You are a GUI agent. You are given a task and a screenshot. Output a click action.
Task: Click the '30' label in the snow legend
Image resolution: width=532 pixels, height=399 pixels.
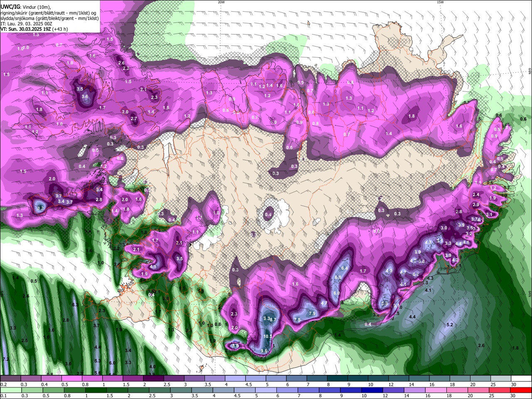(x=514, y=384)
